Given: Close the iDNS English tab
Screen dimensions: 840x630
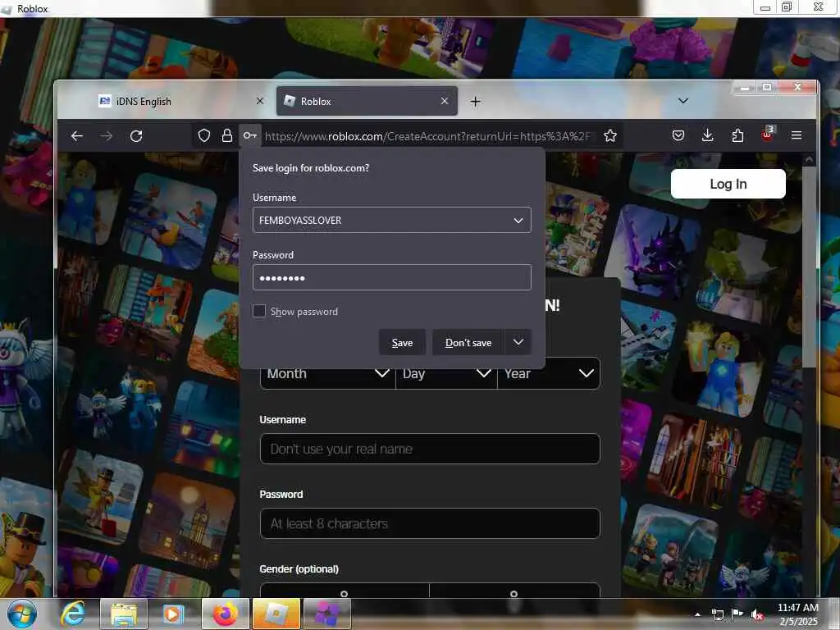Looking at the screenshot, I should [260, 101].
